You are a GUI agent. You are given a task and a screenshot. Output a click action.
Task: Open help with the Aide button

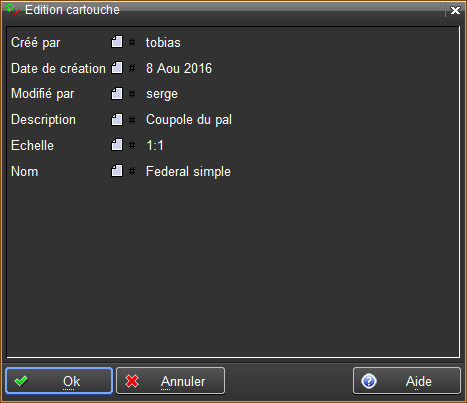pyautogui.click(x=407, y=381)
